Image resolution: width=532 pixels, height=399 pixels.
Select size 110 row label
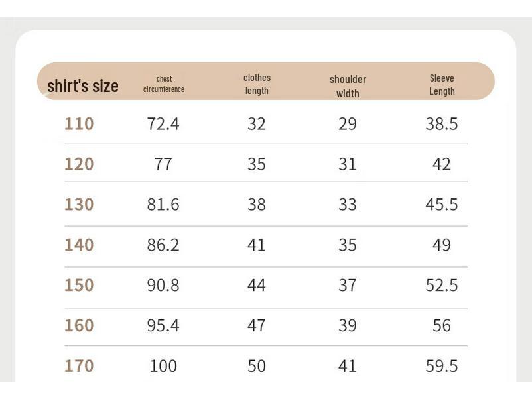click(x=79, y=124)
